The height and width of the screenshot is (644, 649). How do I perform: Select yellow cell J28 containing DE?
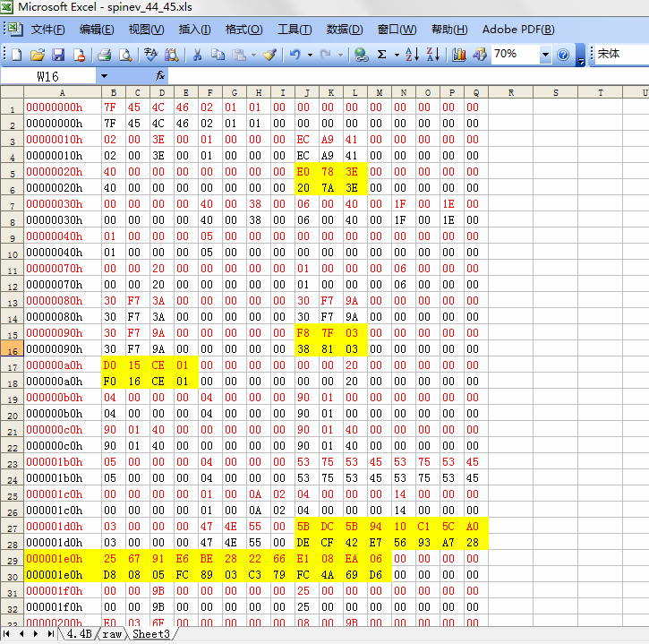(307, 542)
